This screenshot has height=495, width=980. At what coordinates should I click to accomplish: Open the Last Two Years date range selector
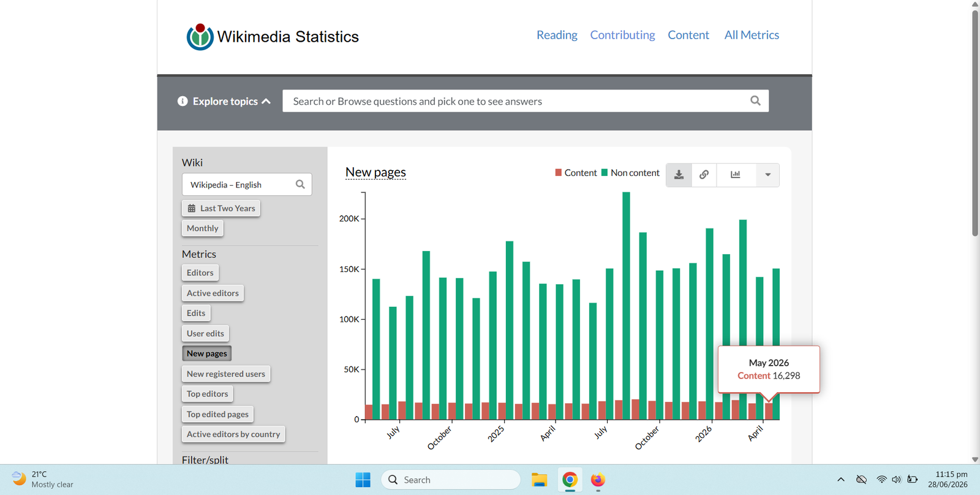coord(221,208)
